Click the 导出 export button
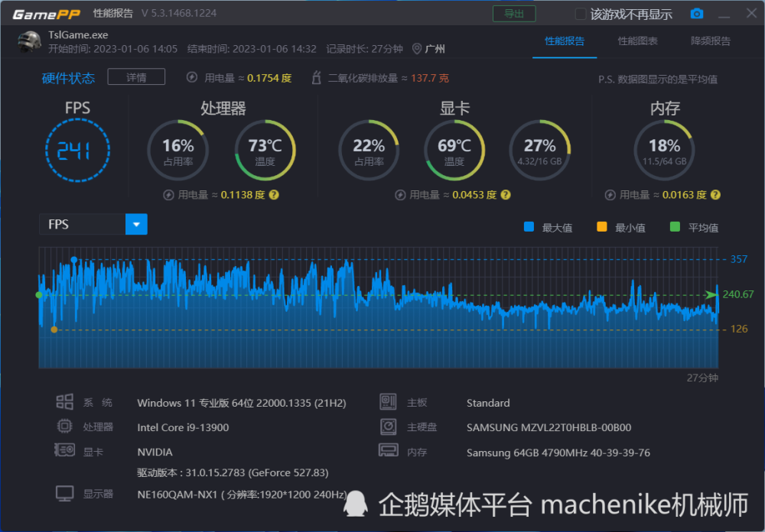The image size is (765, 532). [514, 14]
